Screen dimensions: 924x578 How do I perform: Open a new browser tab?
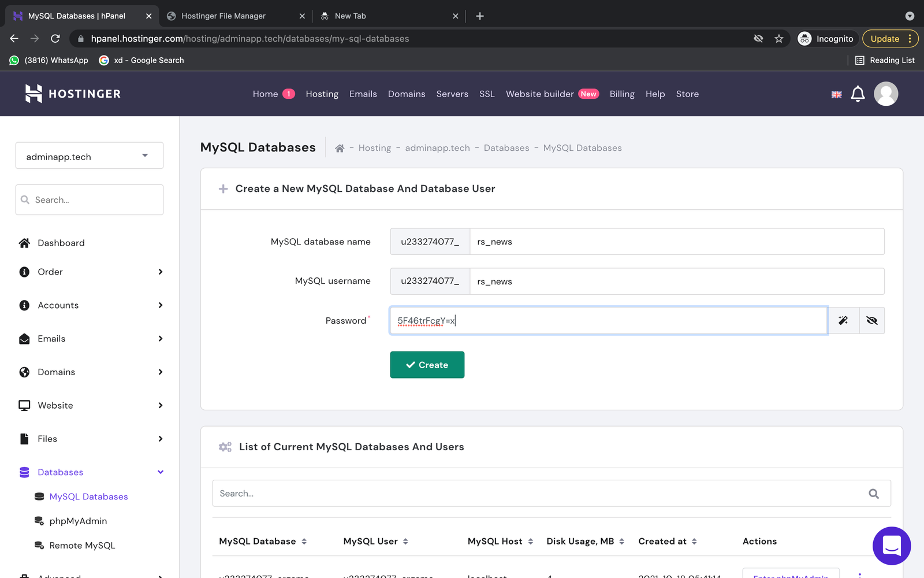480,16
